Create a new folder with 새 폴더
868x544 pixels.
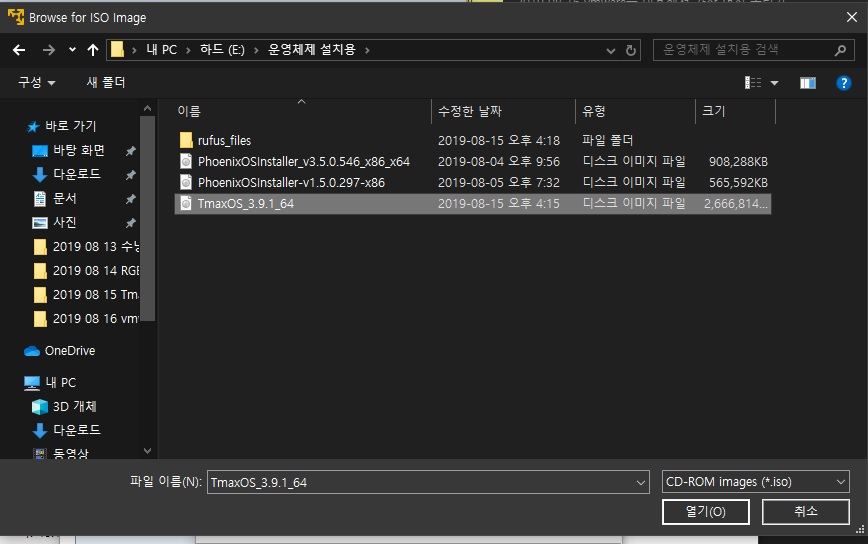[x=105, y=82]
